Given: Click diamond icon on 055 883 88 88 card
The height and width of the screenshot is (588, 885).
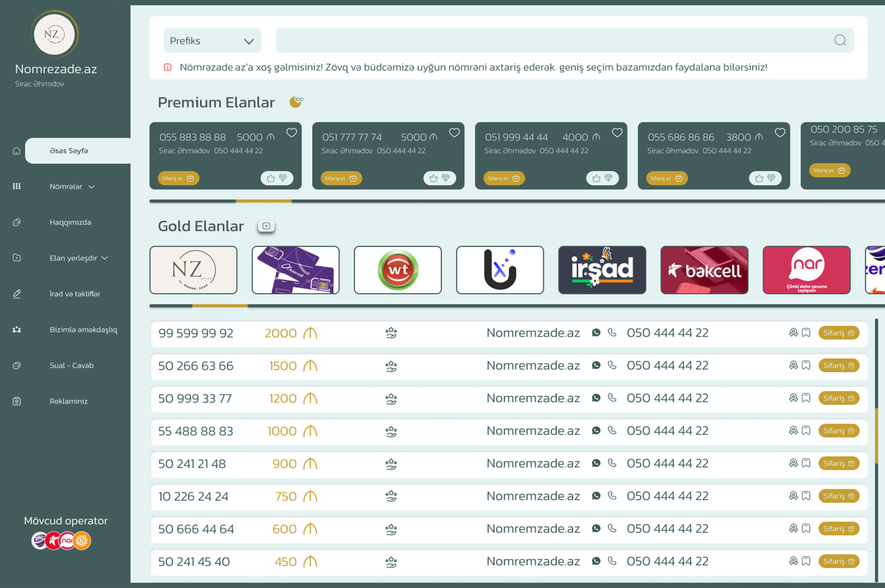Looking at the screenshot, I should pyautogui.click(x=283, y=178).
